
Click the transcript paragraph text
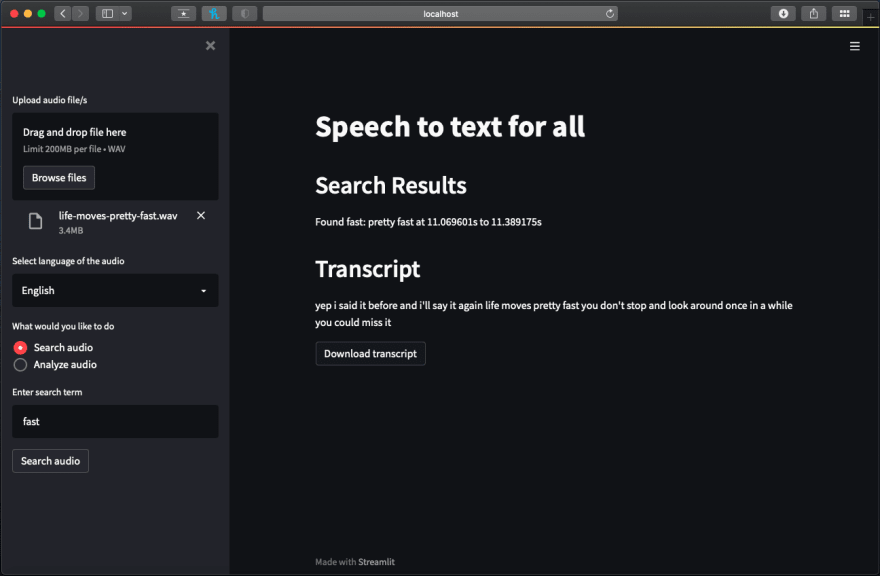(x=554, y=314)
